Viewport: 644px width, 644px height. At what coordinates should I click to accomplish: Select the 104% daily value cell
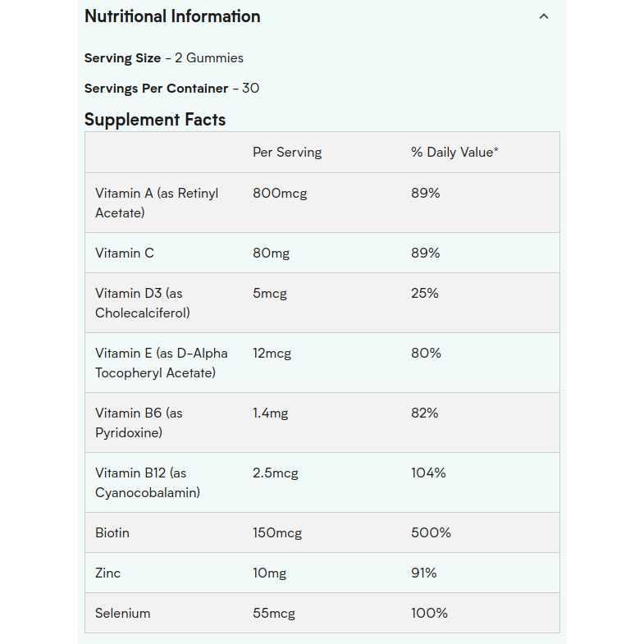coord(428,473)
